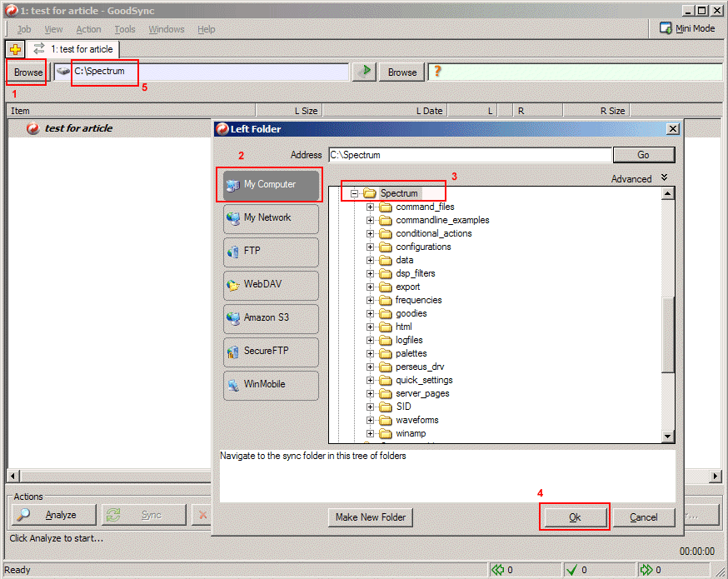
Task: Click the winamp folder icon
Action: click(386, 434)
